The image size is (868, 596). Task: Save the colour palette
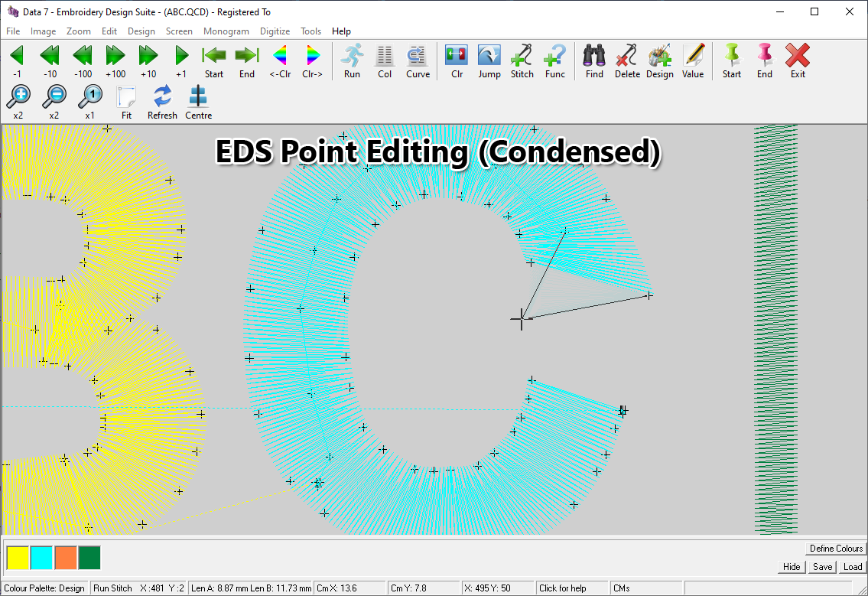coord(822,567)
